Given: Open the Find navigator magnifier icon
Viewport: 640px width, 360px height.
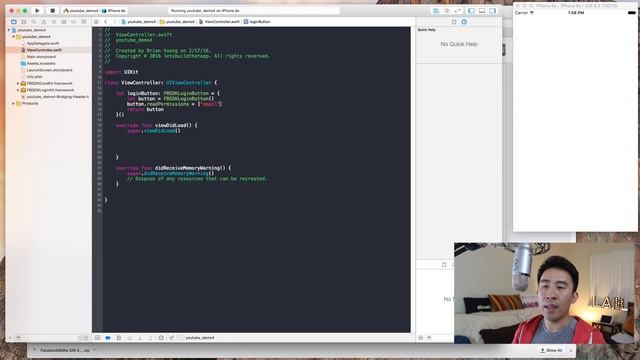Looking at the screenshot, I should (33, 22).
